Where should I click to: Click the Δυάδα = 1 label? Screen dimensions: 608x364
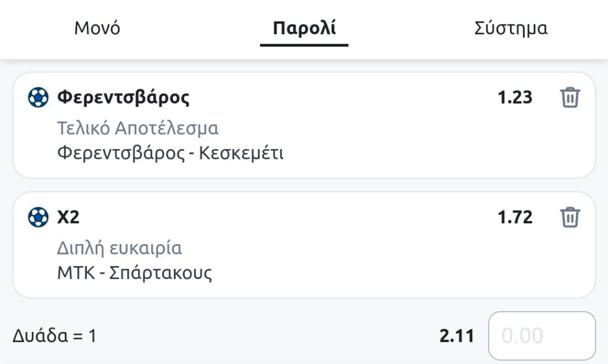pyautogui.click(x=55, y=336)
